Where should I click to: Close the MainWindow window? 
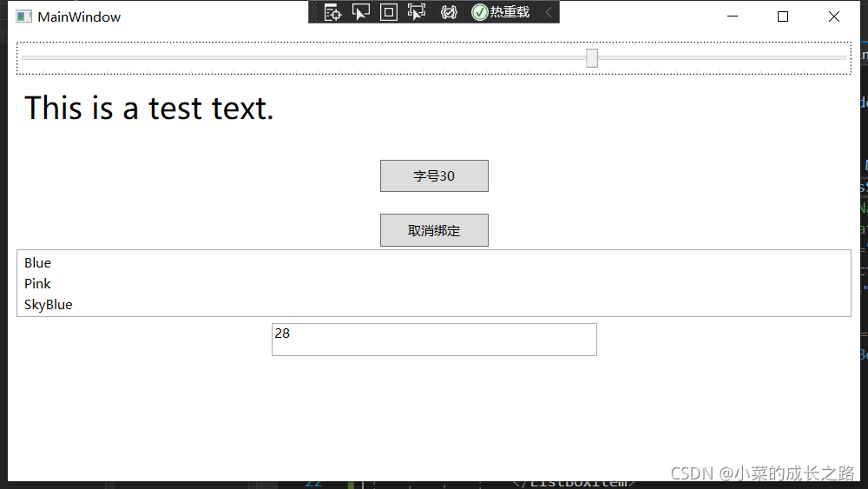pyautogui.click(x=833, y=17)
